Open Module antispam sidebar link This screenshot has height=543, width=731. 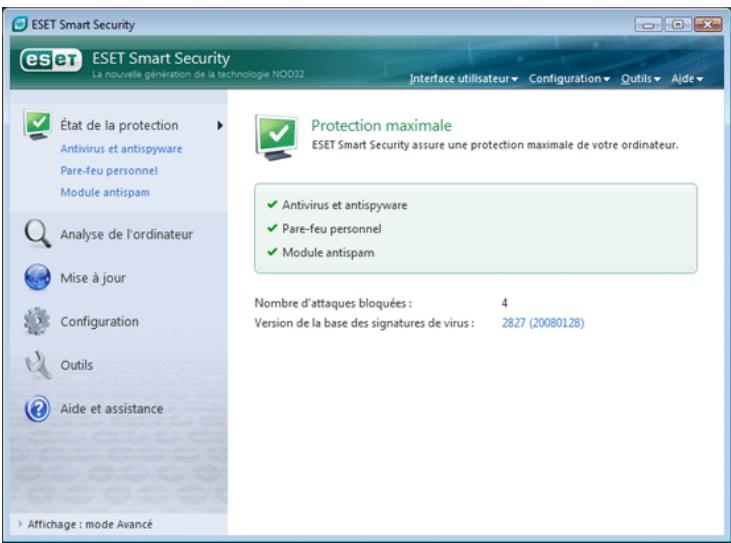click(105, 192)
